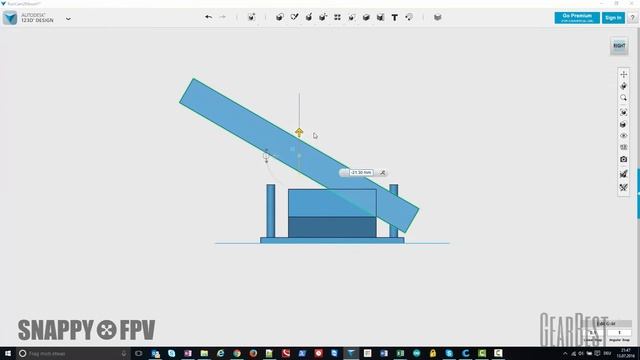Open the Combine tool menu

[x=366, y=17]
